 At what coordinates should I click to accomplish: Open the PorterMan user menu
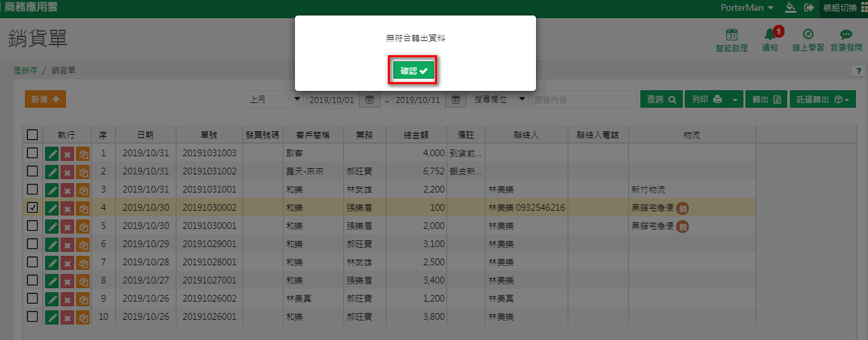[747, 7]
